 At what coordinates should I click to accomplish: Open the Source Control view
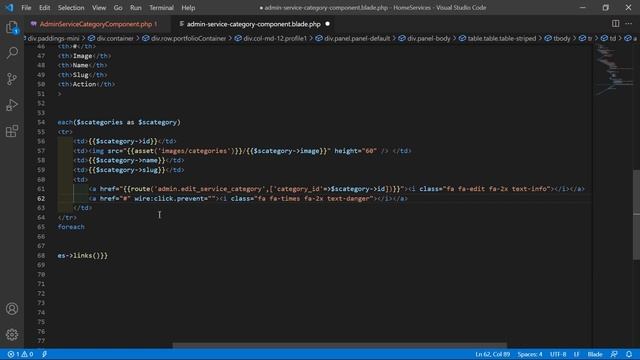(x=12, y=79)
